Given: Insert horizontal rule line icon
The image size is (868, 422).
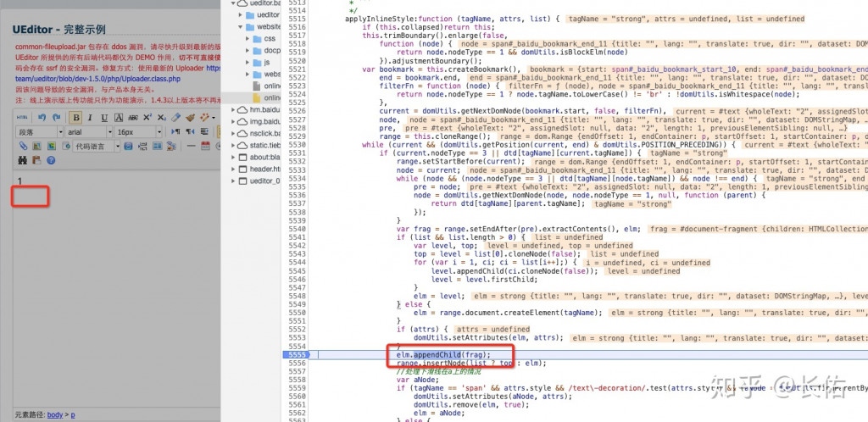Looking at the screenshot, I should tap(191, 146).
